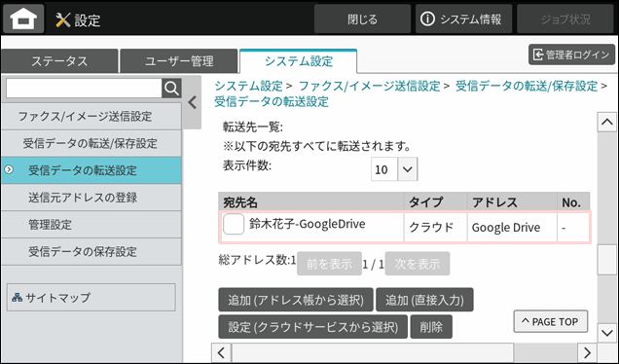Click the 鈴木花子-GoogleDrive destination name
Screen dimensions: 619x364
(308, 224)
